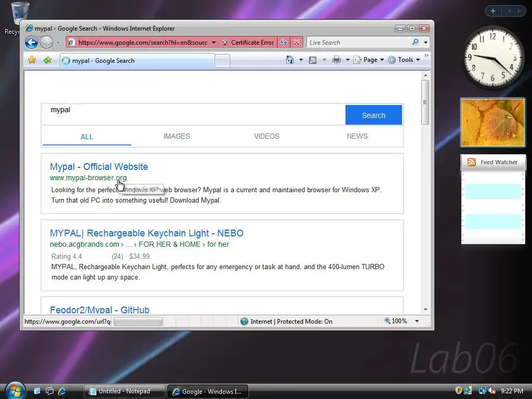Screen dimensions: 532x399
Task: Click the blue Search button
Action: [374, 115]
